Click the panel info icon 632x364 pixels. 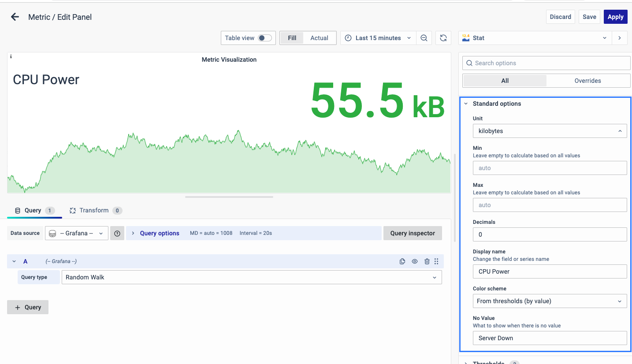click(x=11, y=57)
